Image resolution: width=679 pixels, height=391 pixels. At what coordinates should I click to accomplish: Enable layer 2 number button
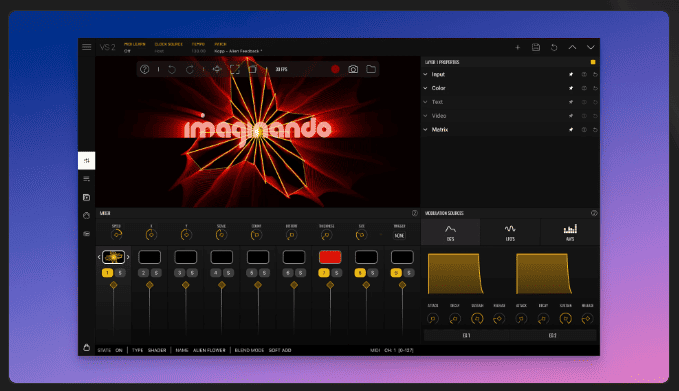tap(143, 273)
